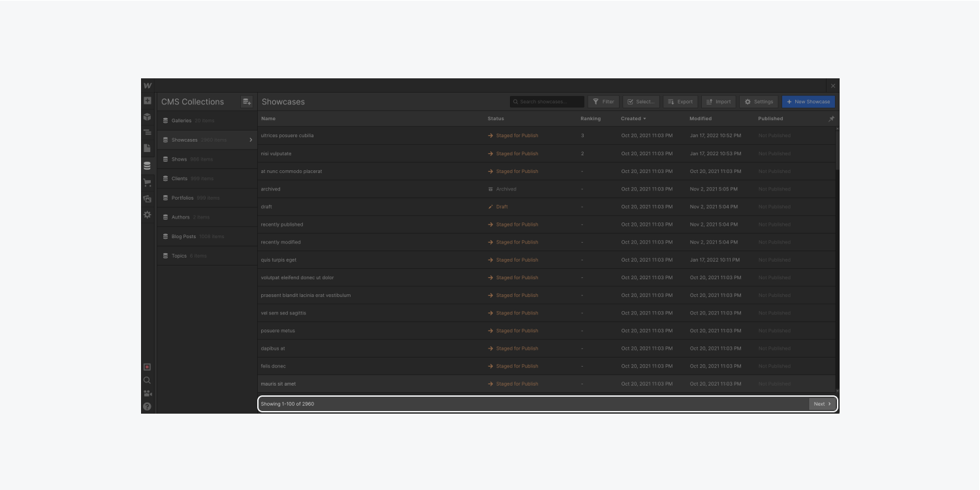Open the Pages panel
The width and height of the screenshot is (980, 490).
[148, 149]
